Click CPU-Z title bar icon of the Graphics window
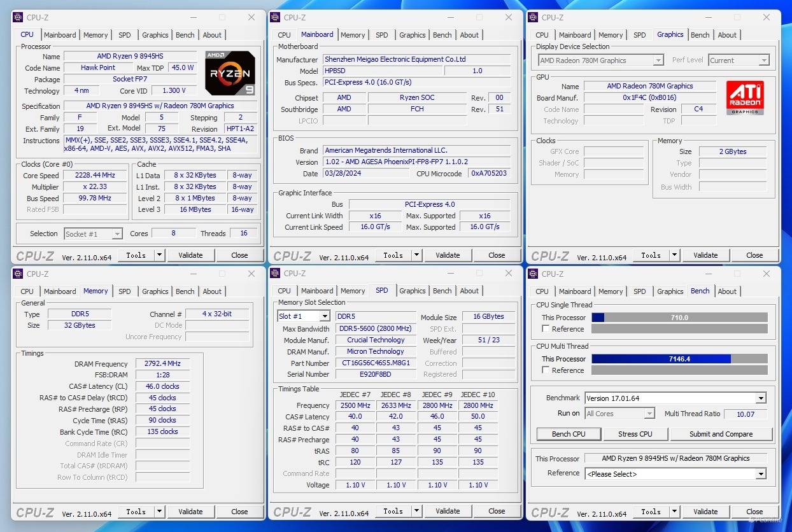 pyautogui.click(x=533, y=17)
